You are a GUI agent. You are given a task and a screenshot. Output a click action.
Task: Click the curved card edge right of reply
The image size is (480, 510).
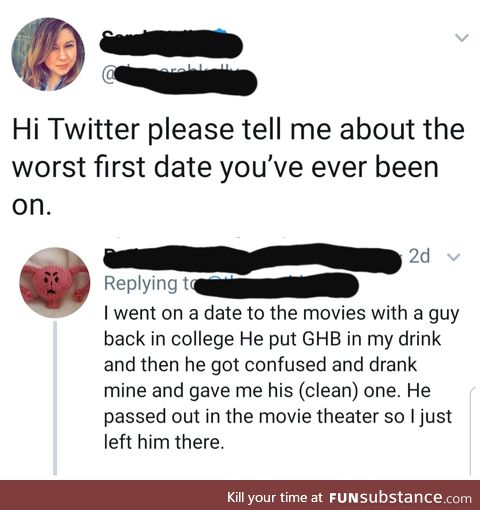coord(472,432)
